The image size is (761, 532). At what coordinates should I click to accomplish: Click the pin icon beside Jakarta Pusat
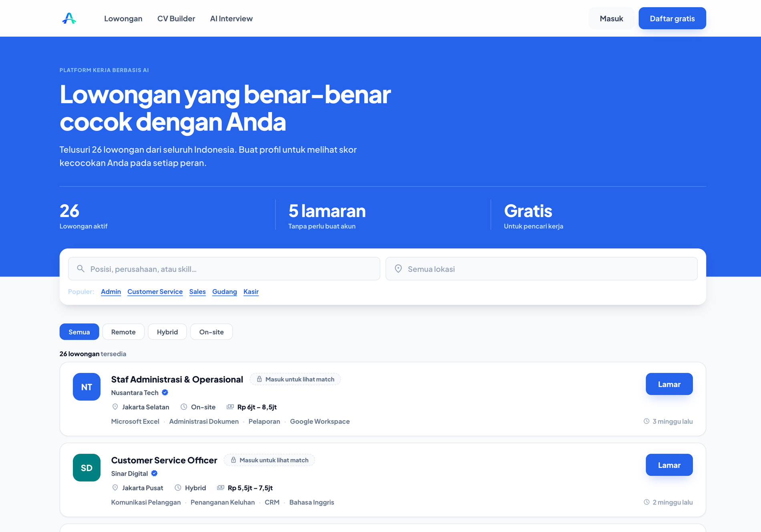[115, 488]
